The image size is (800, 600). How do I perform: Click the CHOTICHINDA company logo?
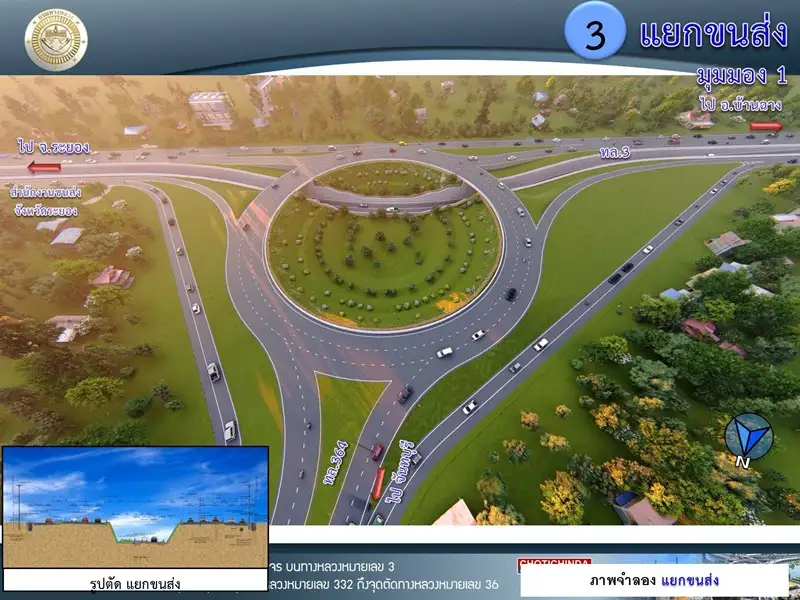tap(554, 564)
